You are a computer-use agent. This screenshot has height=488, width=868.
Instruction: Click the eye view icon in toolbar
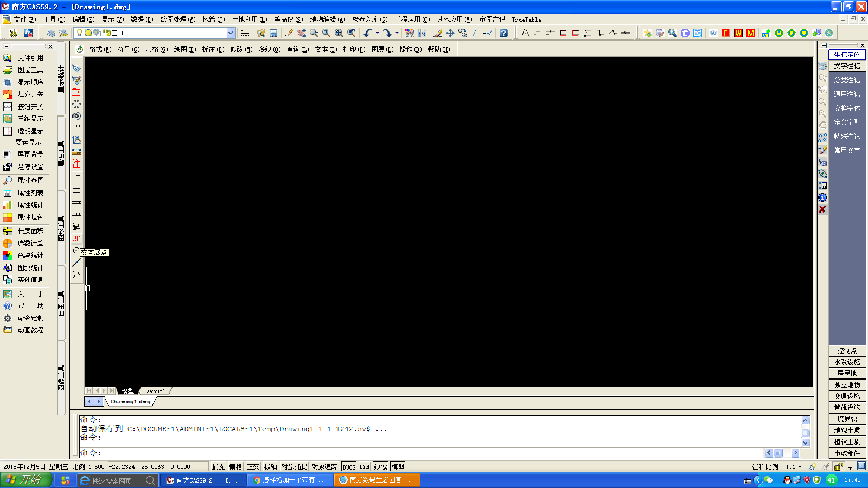(713, 33)
